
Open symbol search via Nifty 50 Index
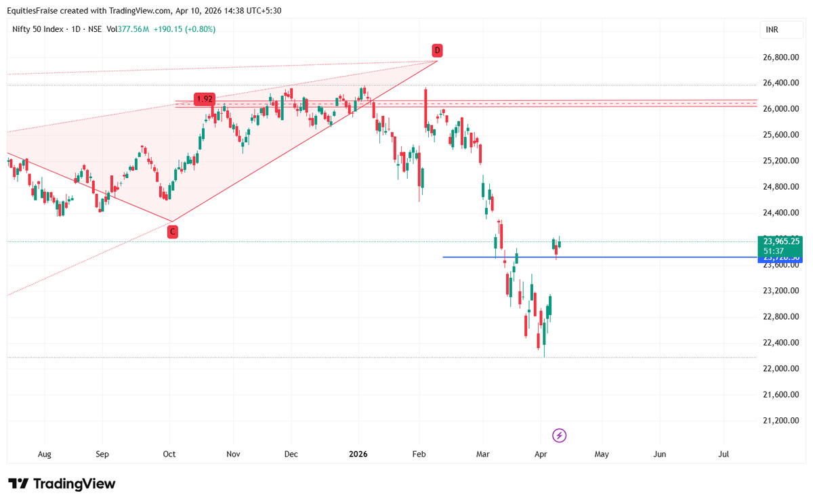[x=37, y=29]
